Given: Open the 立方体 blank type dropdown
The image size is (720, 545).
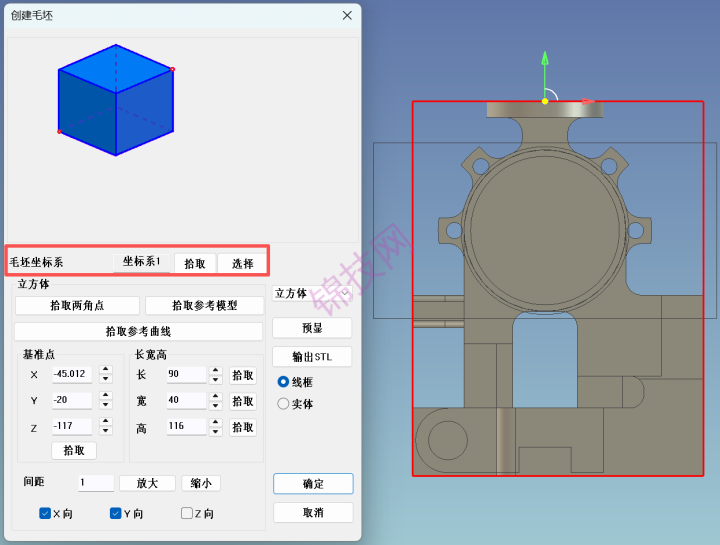Looking at the screenshot, I should click(x=312, y=293).
